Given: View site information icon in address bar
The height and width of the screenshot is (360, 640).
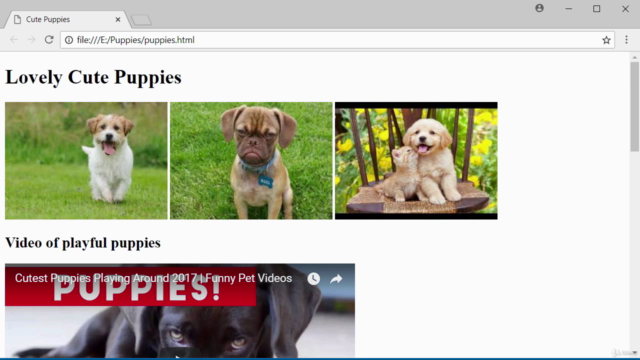Looking at the screenshot, I should (69, 40).
